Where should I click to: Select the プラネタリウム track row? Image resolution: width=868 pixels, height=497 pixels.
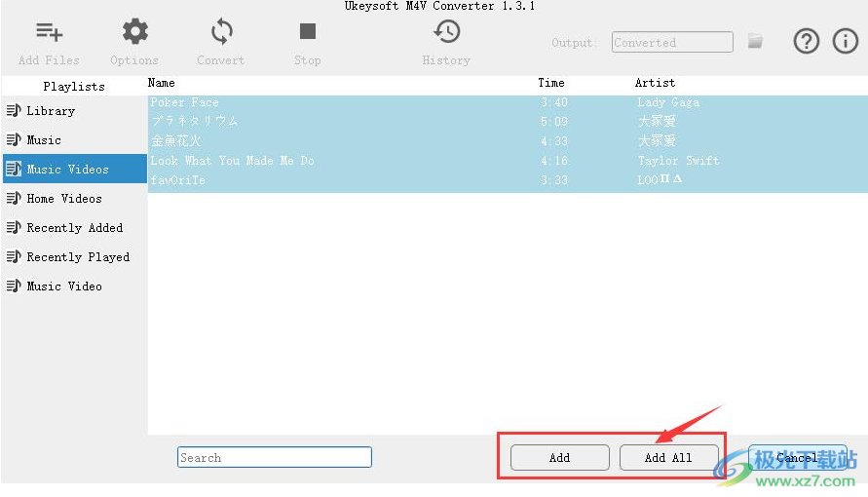[x=508, y=121]
